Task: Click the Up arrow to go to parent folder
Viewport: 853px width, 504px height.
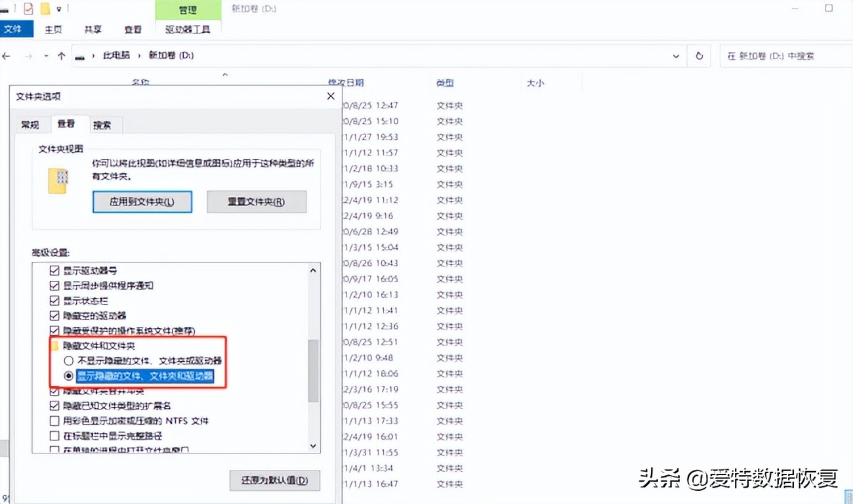Action: [60, 56]
